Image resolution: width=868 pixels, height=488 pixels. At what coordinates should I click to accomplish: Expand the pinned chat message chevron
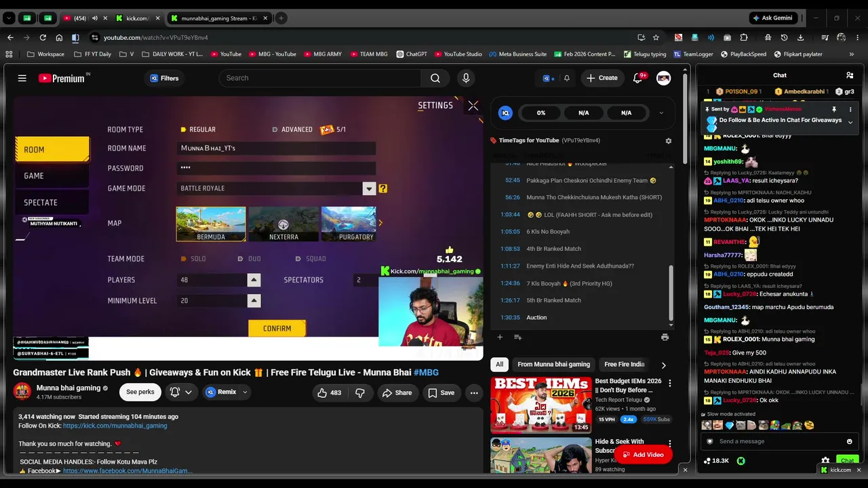pos(850,123)
